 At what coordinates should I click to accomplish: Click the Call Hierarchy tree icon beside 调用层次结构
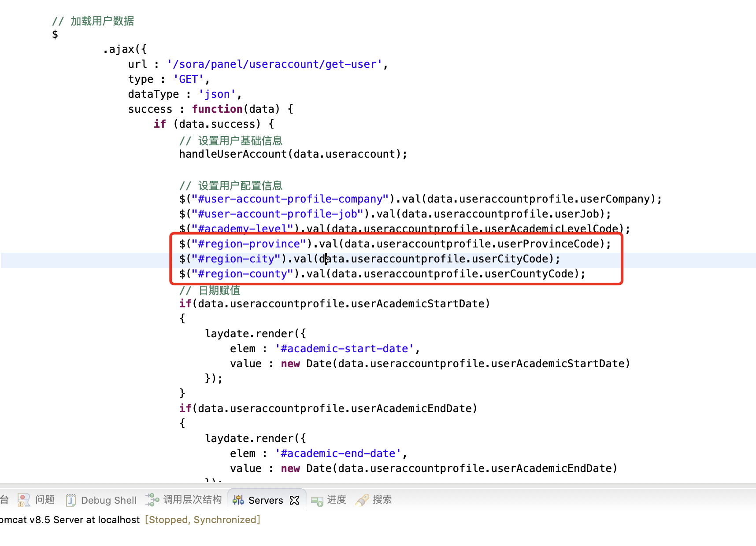[x=152, y=500]
